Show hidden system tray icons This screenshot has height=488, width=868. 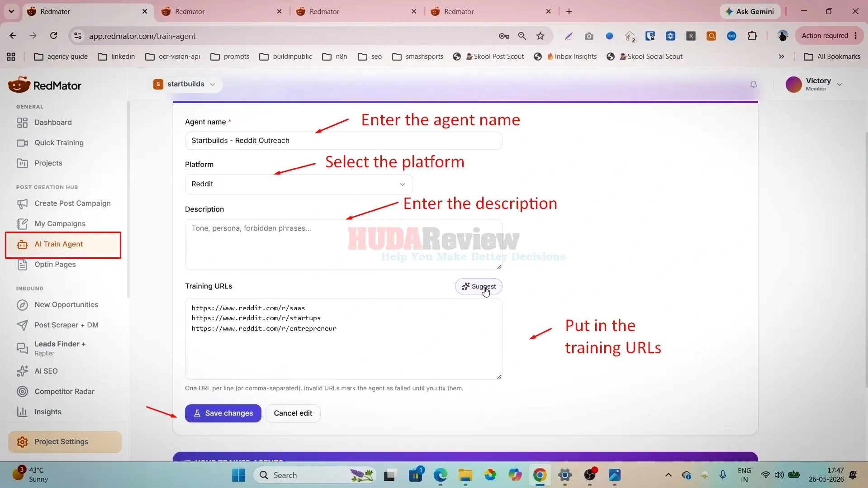[668, 475]
